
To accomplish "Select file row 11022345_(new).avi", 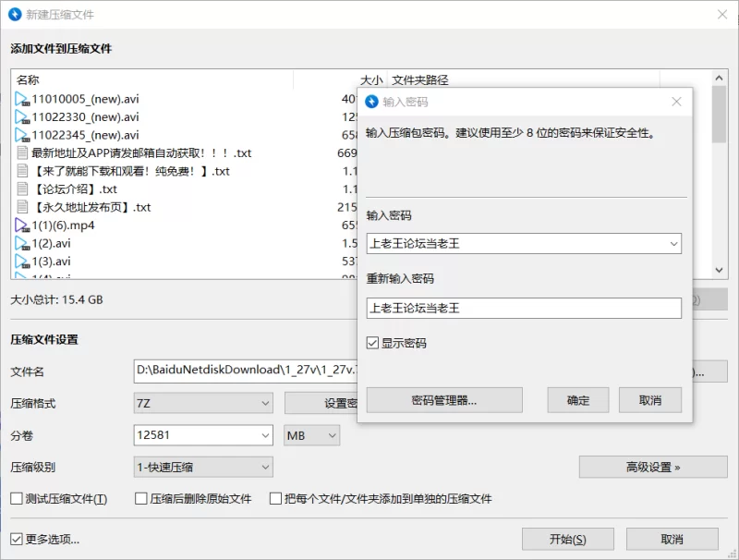I will (x=185, y=135).
